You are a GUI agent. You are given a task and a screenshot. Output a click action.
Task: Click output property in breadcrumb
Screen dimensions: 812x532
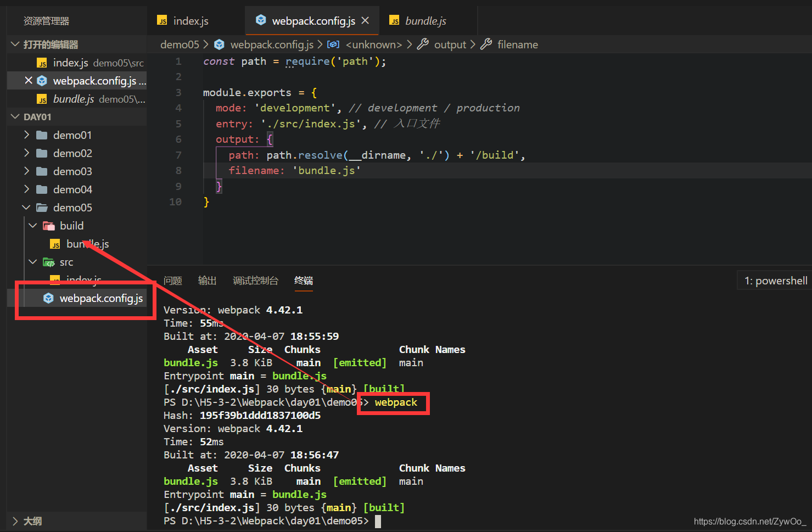click(x=450, y=44)
